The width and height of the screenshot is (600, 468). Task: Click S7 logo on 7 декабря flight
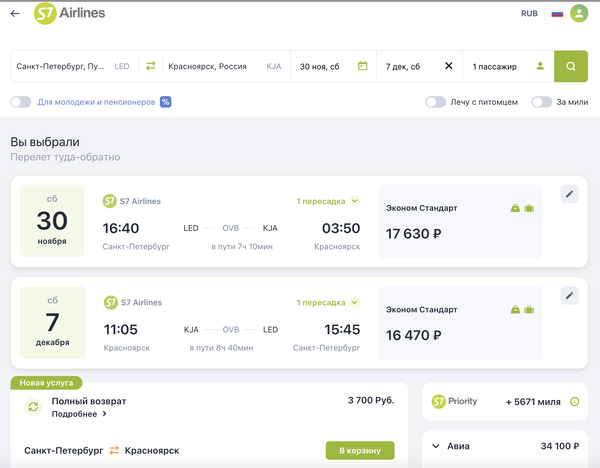click(111, 302)
